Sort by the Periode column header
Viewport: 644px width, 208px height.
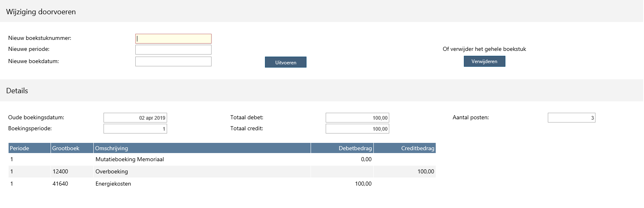(x=29, y=148)
